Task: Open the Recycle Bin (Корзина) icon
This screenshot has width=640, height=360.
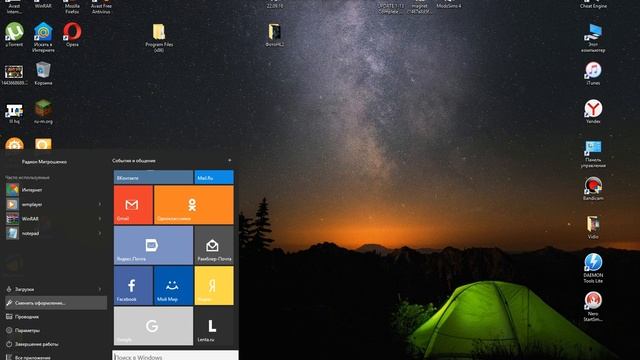Action: point(43,73)
